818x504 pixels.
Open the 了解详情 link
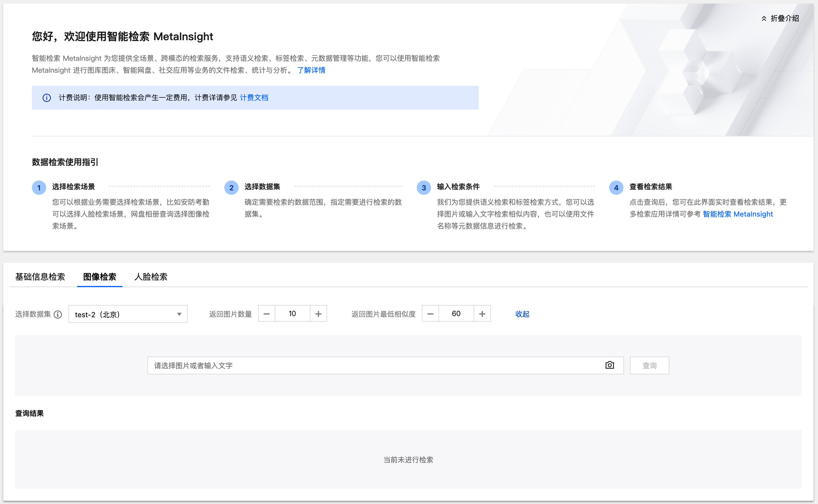pyautogui.click(x=311, y=70)
